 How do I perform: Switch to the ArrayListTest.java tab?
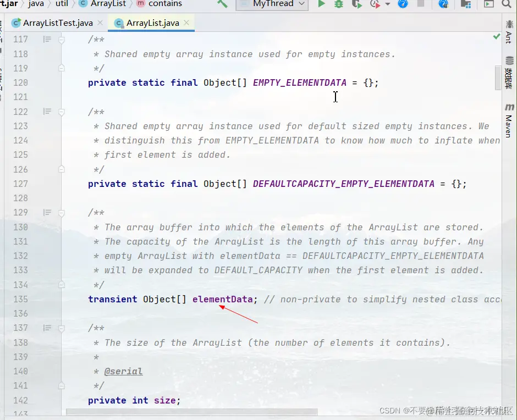coord(58,23)
